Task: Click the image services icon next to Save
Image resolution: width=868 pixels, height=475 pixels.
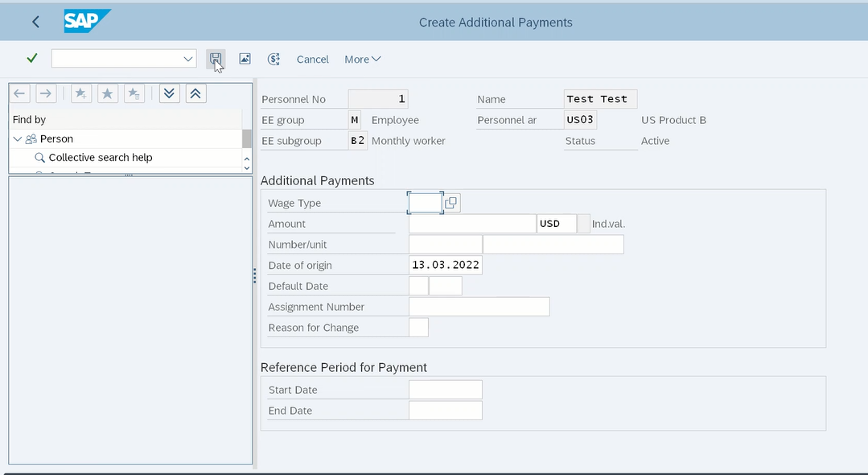Action: tap(245, 59)
